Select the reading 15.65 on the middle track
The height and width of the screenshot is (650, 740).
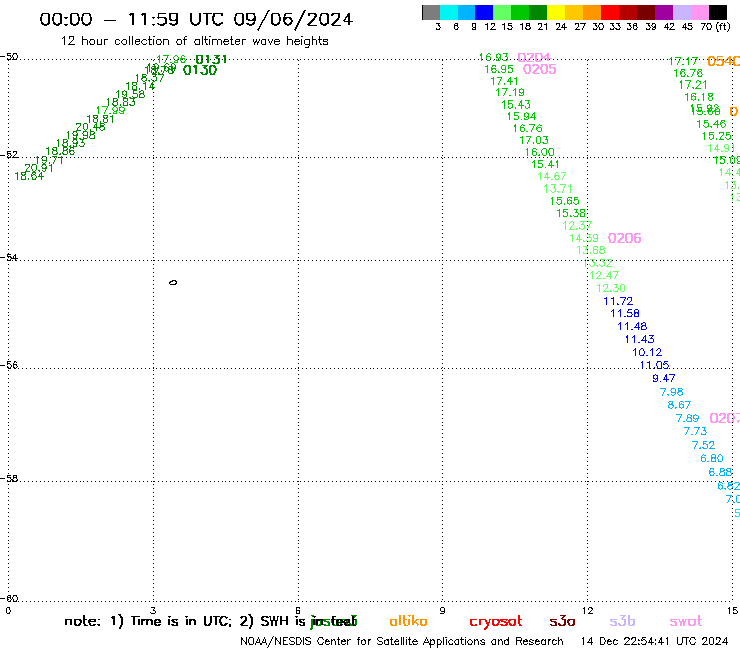(x=564, y=201)
